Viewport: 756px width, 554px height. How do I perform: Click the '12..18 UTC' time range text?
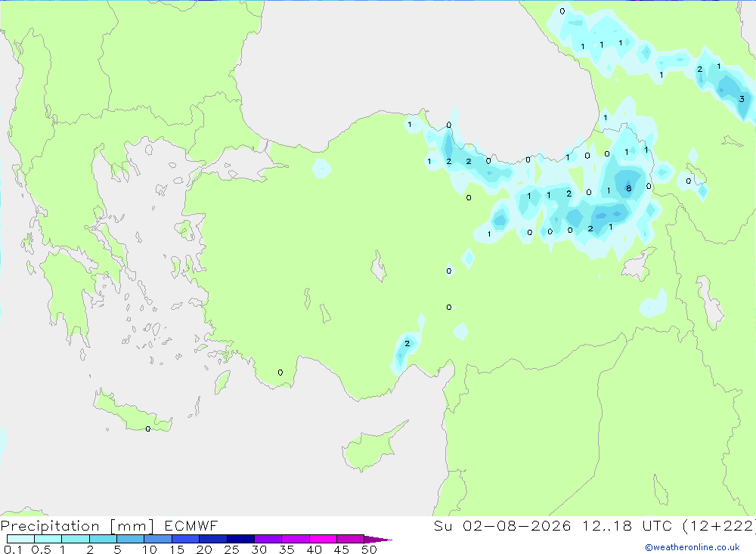(x=627, y=526)
